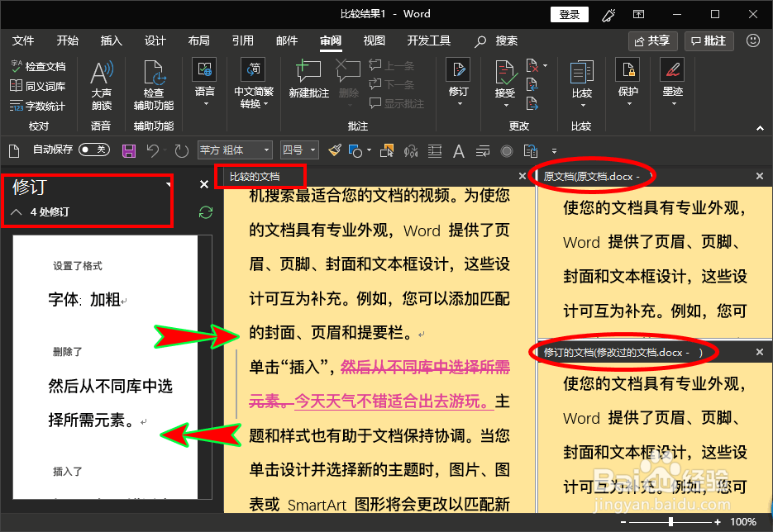Open the 插入 ribbon tab

point(112,40)
